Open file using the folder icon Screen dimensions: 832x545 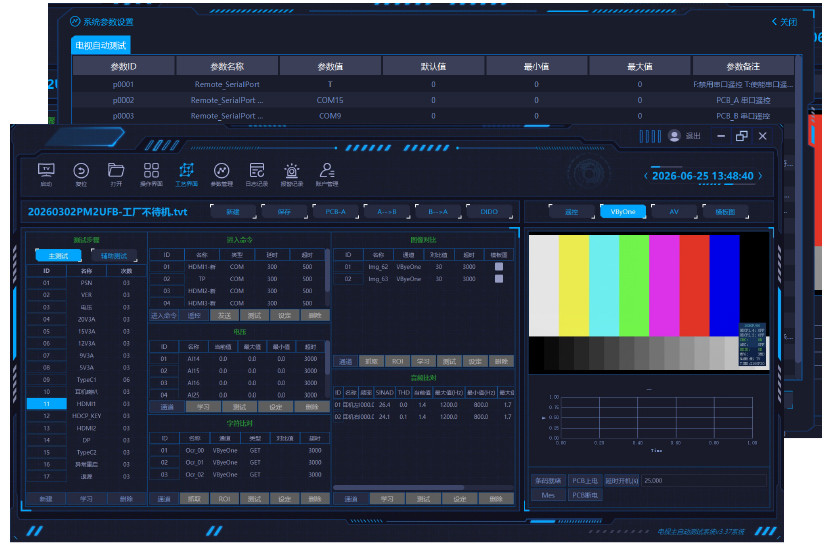tap(116, 170)
